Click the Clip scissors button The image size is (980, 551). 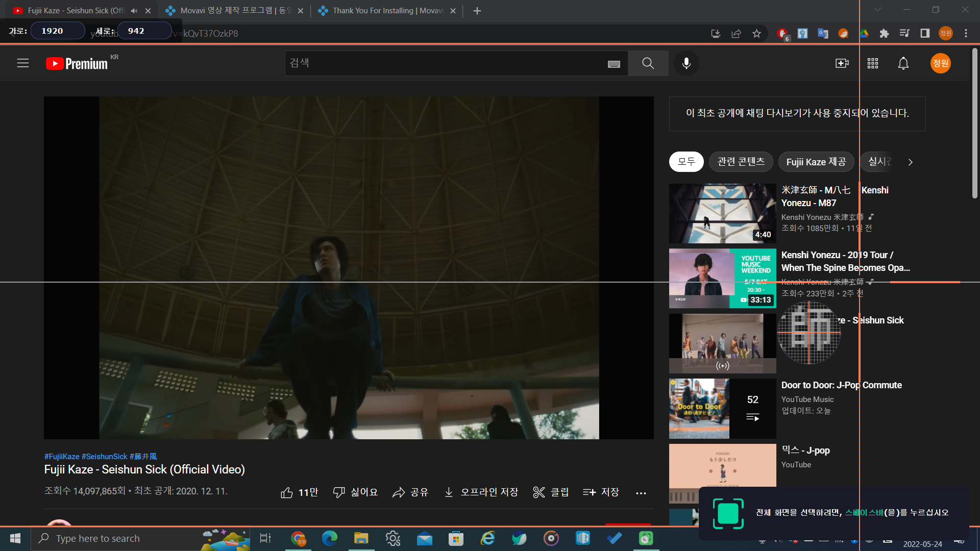551,492
